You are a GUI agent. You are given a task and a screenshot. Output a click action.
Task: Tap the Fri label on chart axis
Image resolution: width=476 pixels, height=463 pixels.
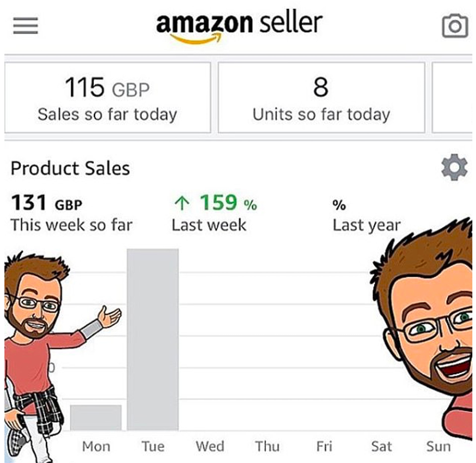point(324,446)
